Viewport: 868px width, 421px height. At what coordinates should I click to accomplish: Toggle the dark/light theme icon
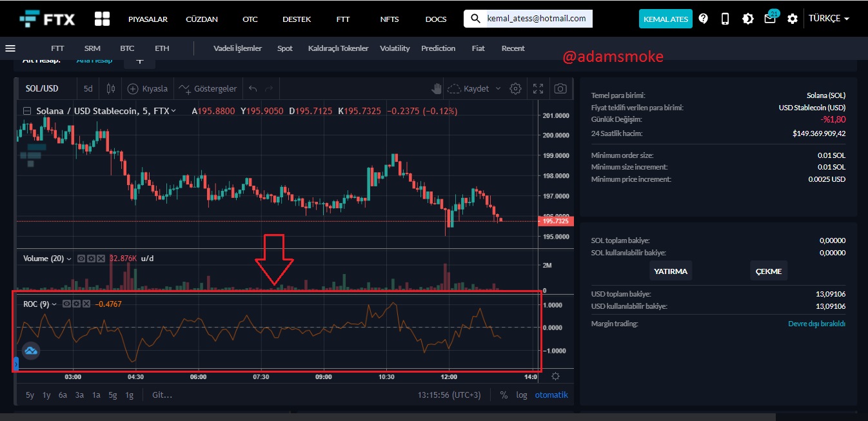(747, 19)
